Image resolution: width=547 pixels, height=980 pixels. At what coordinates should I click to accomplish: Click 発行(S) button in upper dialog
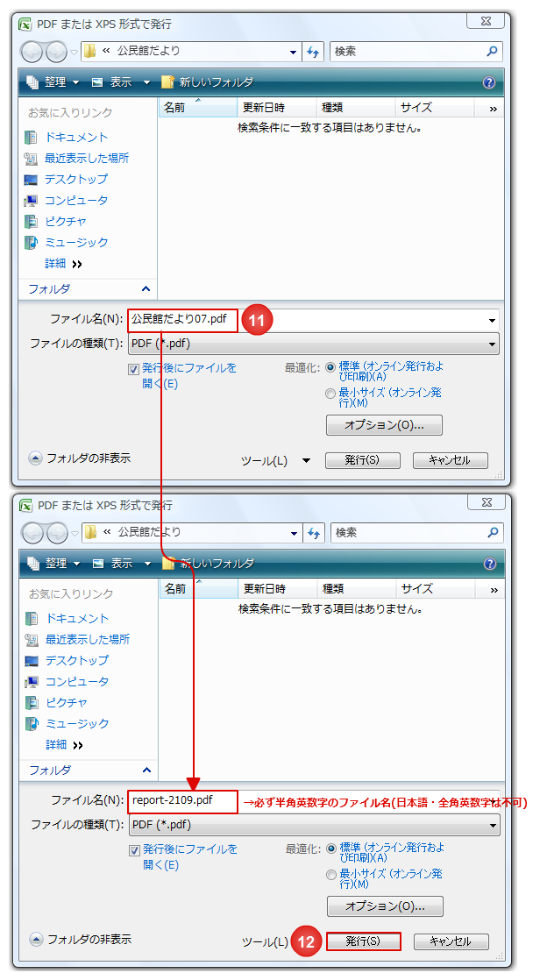coord(363,460)
